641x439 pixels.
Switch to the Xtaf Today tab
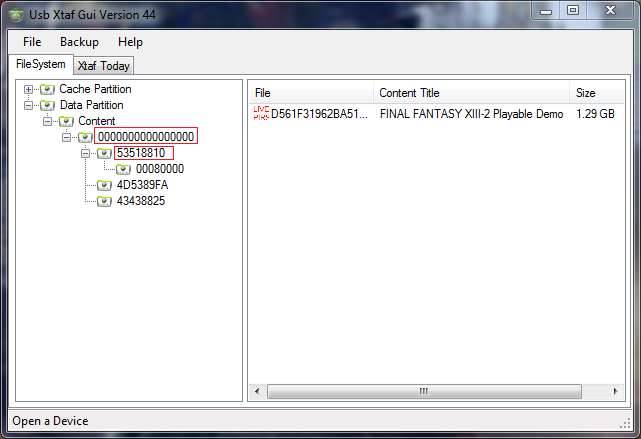(103, 66)
